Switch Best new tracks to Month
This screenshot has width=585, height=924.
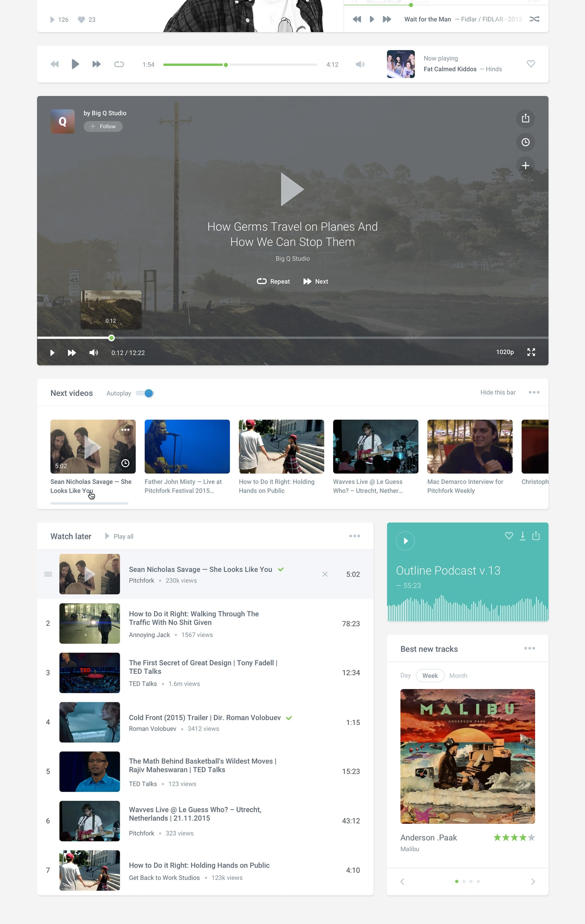coord(458,675)
